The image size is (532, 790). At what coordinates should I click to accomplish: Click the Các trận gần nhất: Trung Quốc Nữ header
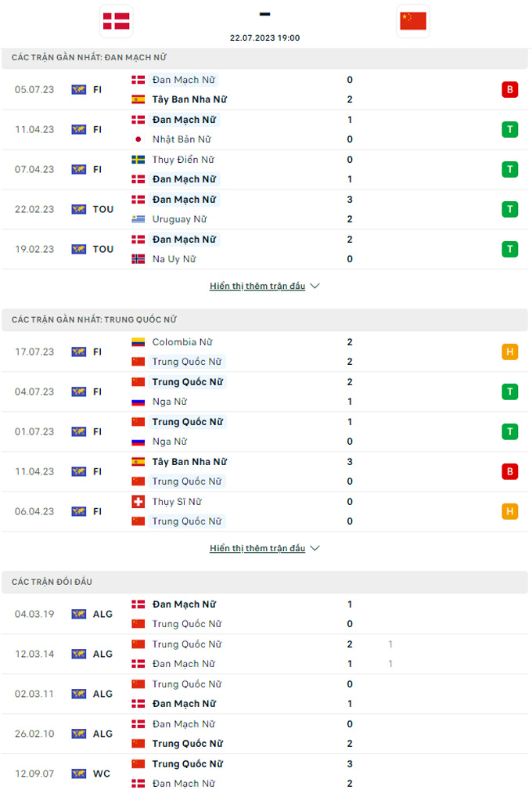pos(91,319)
